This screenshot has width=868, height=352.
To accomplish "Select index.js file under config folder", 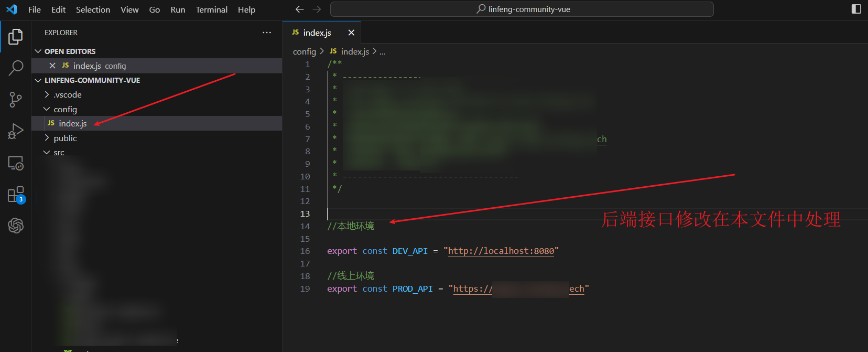I will point(157,123).
